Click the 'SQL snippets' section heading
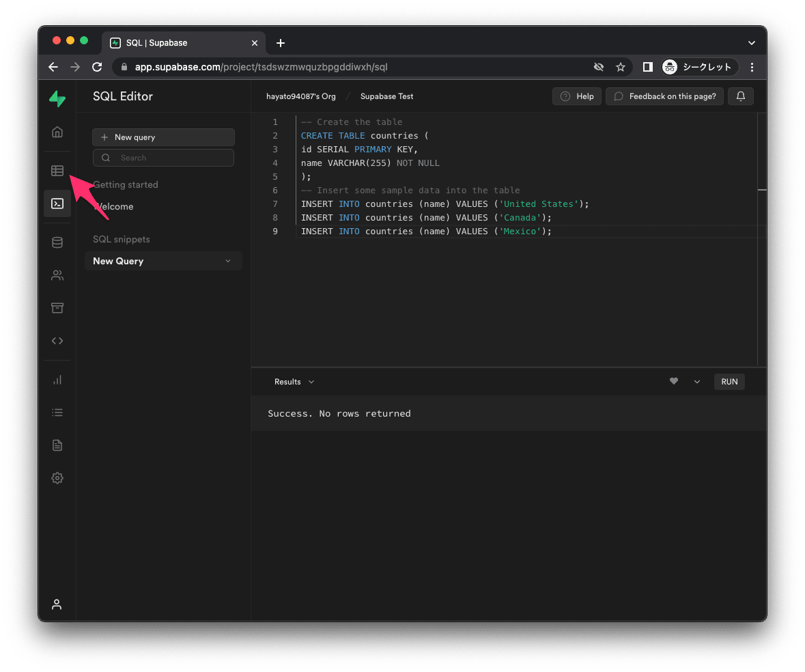 click(x=121, y=239)
